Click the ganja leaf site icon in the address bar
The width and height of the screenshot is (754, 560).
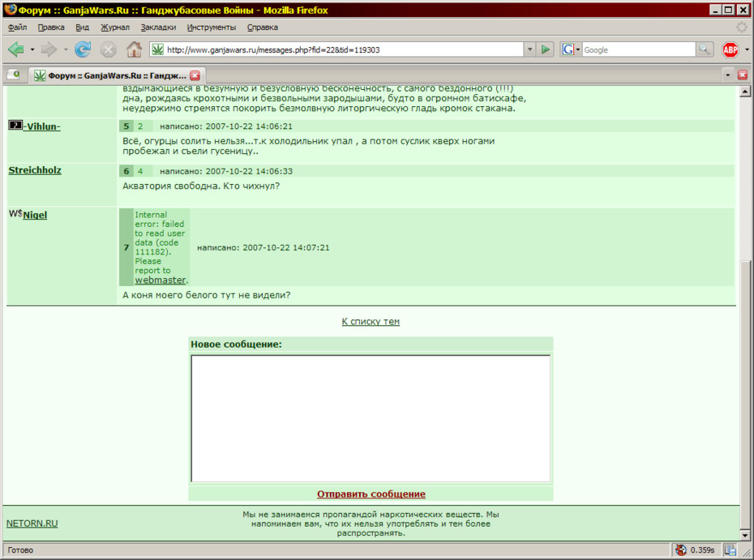(x=157, y=49)
